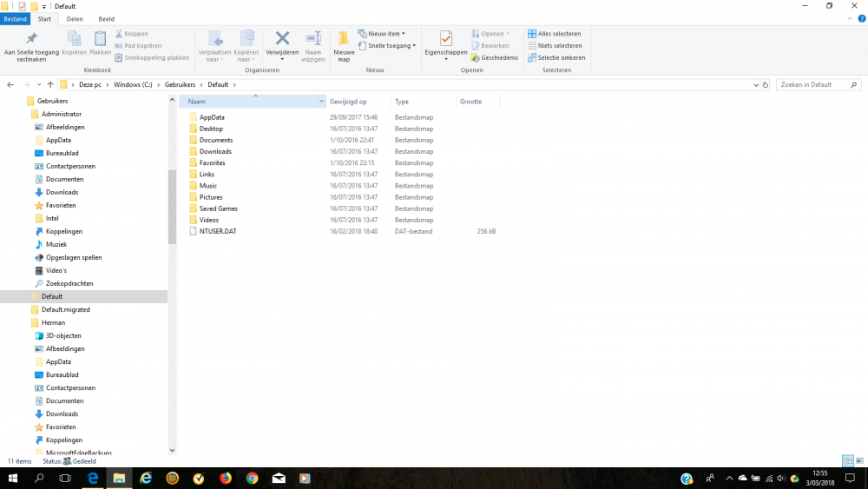The width and height of the screenshot is (868, 489).
Task: Open Eigenschappen from the ribbon
Action: [x=445, y=40]
